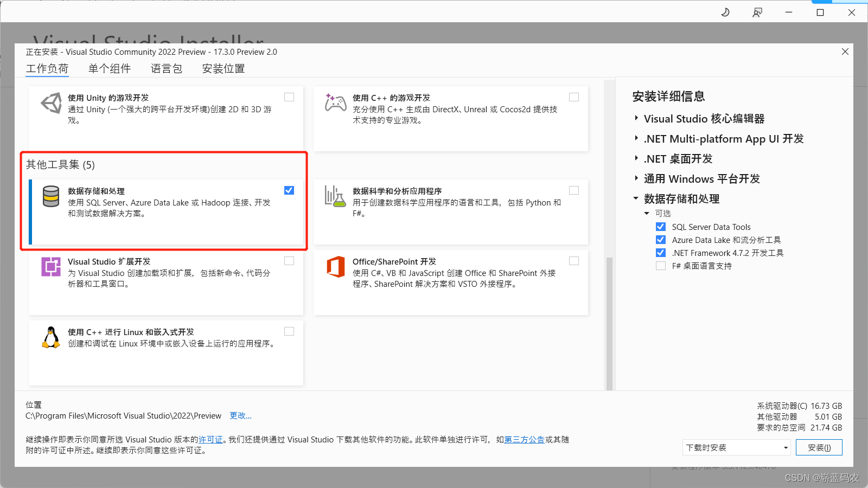Collapse the optional components list
Screen dimensions: 868x488
(647, 213)
